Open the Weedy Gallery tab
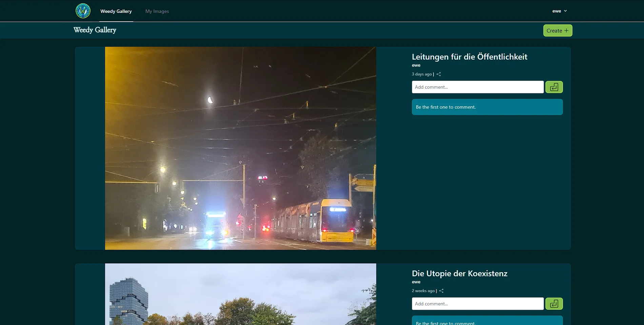The height and width of the screenshot is (325, 644). (x=116, y=11)
